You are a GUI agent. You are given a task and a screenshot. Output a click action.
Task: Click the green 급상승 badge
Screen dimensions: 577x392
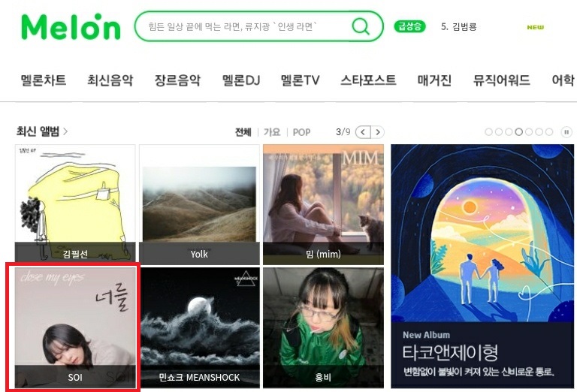(409, 26)
